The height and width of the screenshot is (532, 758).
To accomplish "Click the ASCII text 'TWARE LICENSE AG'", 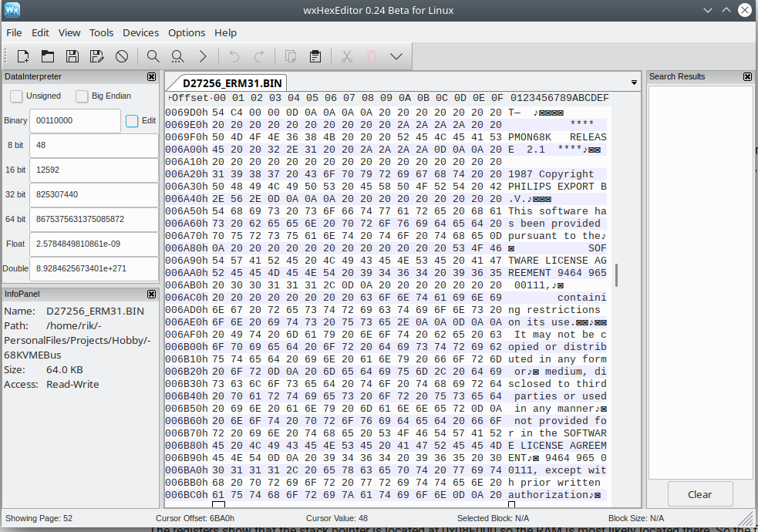I will click(x=558, y=261).
